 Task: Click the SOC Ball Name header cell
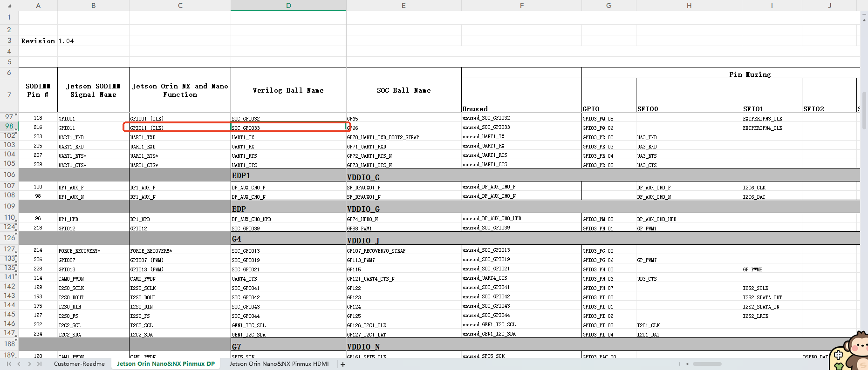403,90
